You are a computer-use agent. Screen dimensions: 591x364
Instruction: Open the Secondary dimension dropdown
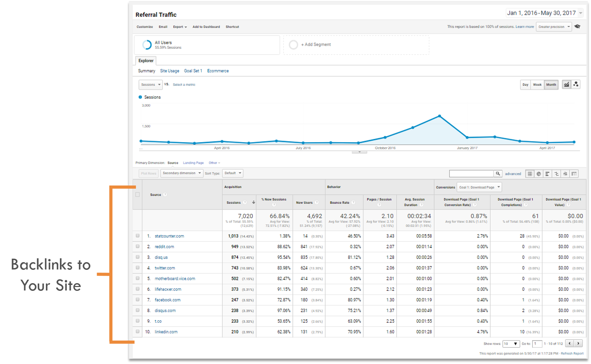pos(182,173)
